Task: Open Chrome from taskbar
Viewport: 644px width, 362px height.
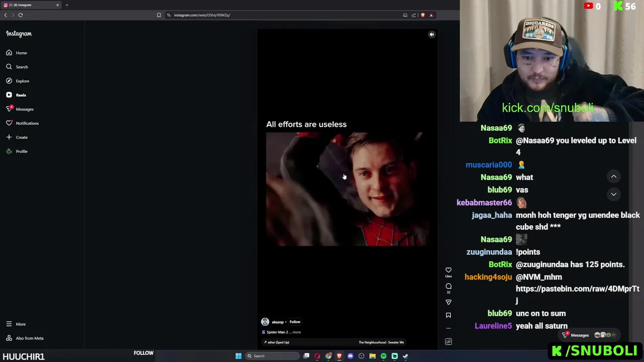Action: [329, 356]
